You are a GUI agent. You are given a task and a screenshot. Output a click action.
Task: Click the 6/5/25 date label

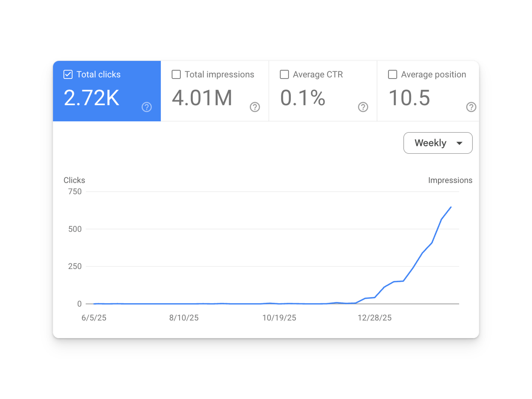click(x=94, y=318)
